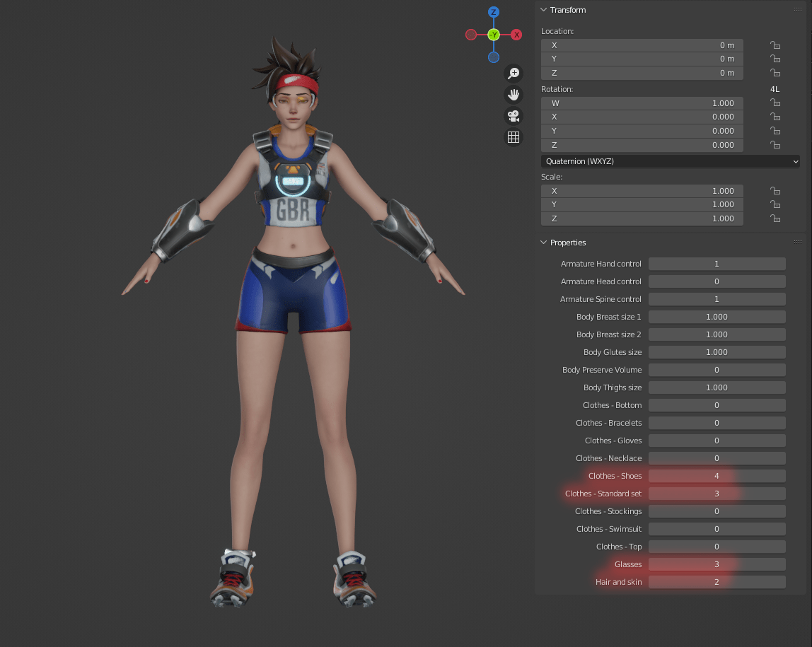Toggle lock for Location X
This screenshot has width=812, height=647.
[x=775, y=45]
